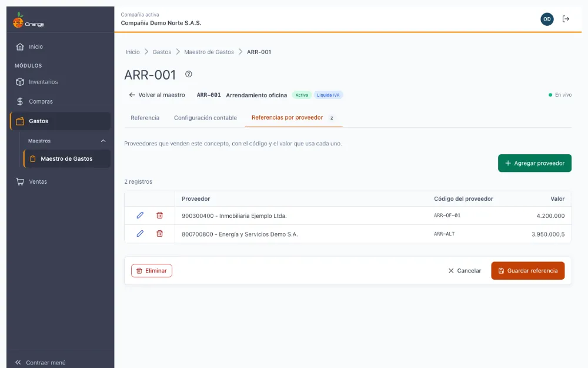
Task: Open the help icon beside ARR-001 title
Action: pos(189,74)
